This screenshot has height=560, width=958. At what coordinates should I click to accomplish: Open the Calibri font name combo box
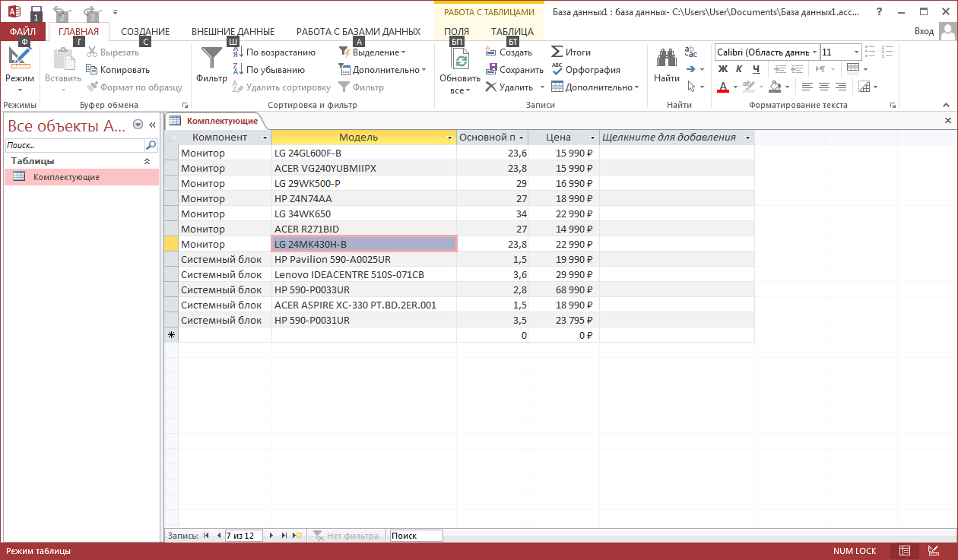[x=766, y=52]
